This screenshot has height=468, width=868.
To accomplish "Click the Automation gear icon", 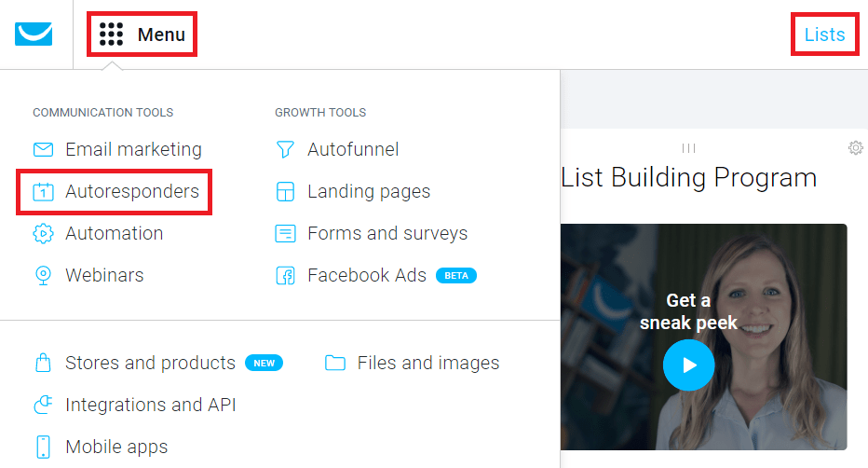I will 43,234.
